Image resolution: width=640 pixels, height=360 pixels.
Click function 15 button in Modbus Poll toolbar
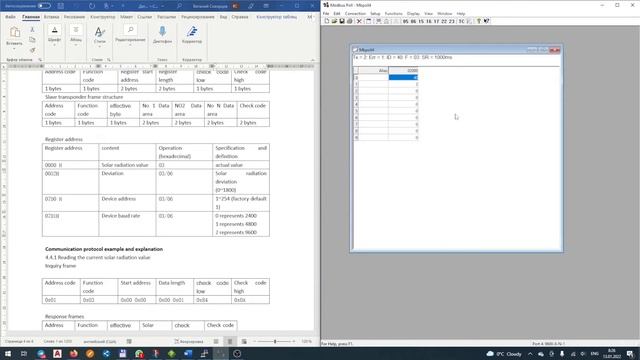421,21
